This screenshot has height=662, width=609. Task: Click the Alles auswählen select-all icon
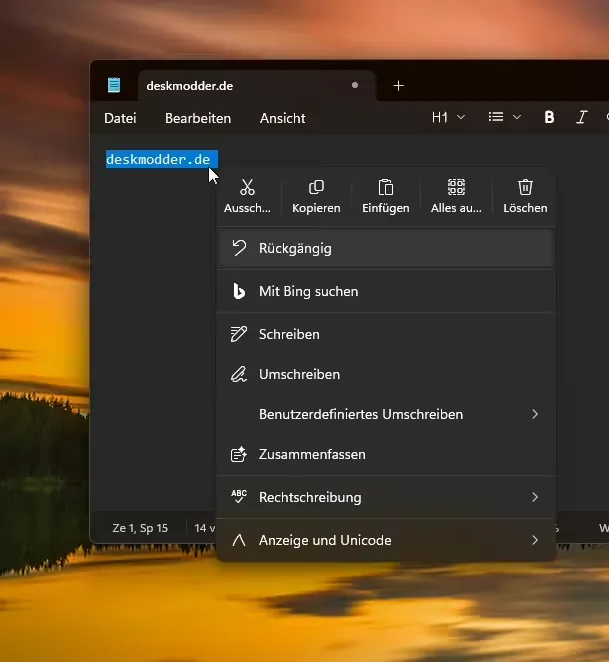[456, 188]
